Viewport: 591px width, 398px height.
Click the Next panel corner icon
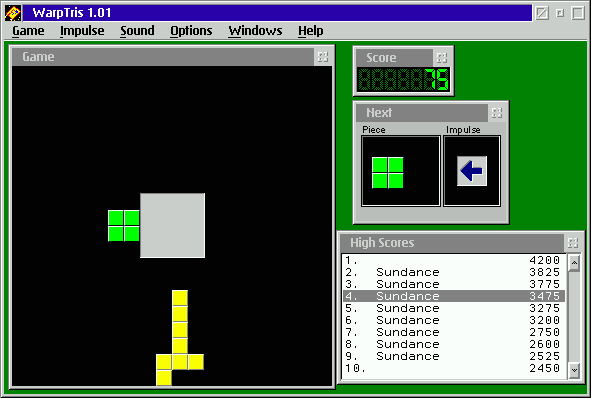coord(497,113)
